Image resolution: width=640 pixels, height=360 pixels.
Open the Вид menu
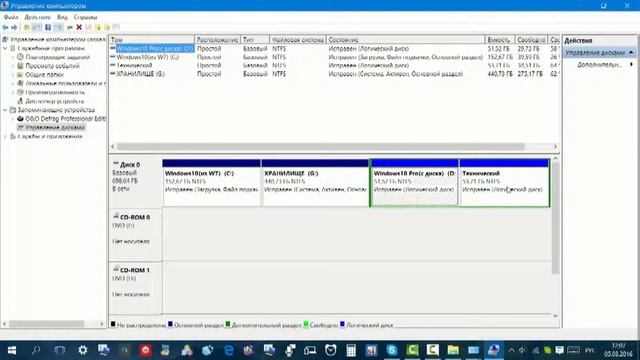62,17
